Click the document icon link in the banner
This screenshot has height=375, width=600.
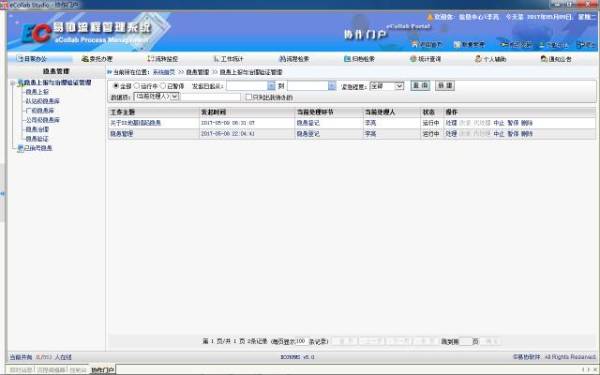pyautogui.click(x=457, y=44)
